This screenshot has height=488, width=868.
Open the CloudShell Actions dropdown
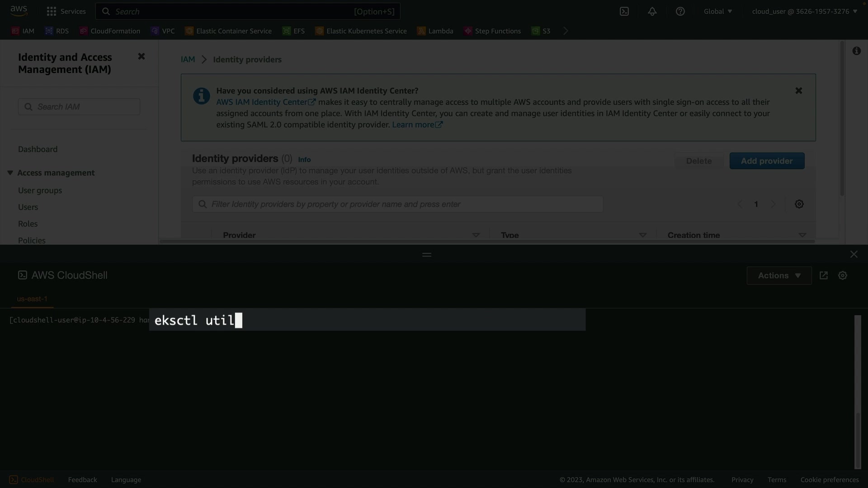778,276
